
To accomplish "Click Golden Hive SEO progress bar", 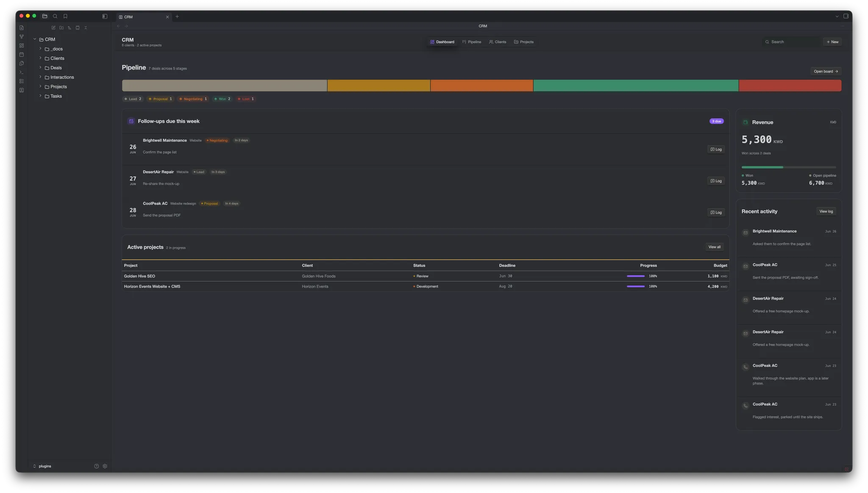I will [635, 276].
